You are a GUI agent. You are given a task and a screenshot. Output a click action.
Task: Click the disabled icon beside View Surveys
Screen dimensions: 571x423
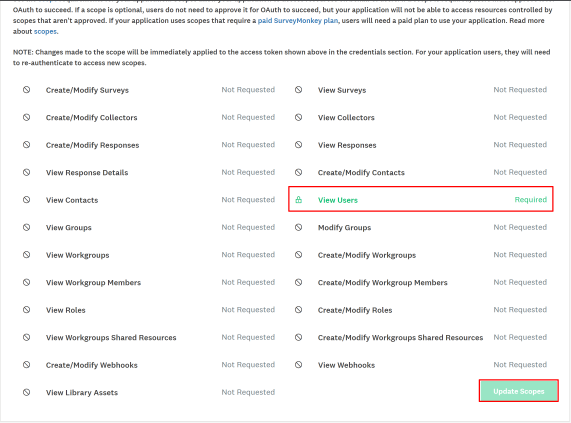point(299,90)
